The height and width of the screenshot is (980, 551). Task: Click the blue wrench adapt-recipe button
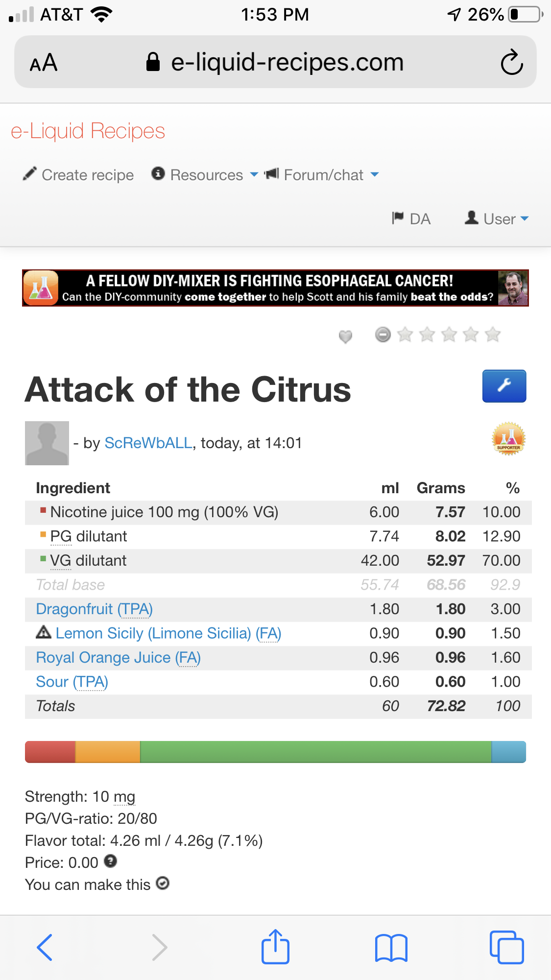pyautogui.click(x=504, y=386)
